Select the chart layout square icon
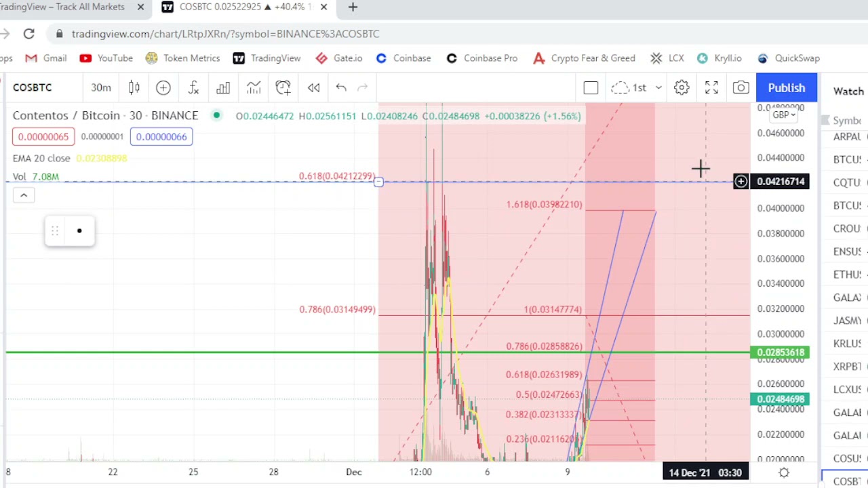 (x=591, y=87)
